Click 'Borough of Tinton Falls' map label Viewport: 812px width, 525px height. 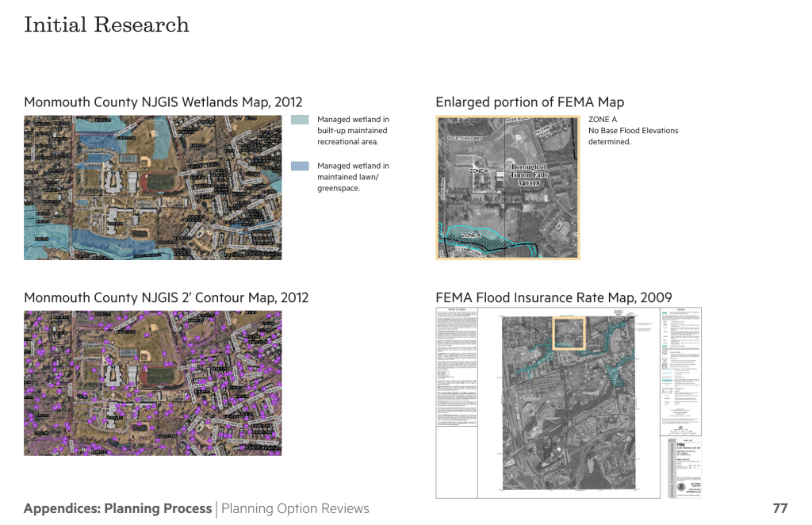pos(529,175)
